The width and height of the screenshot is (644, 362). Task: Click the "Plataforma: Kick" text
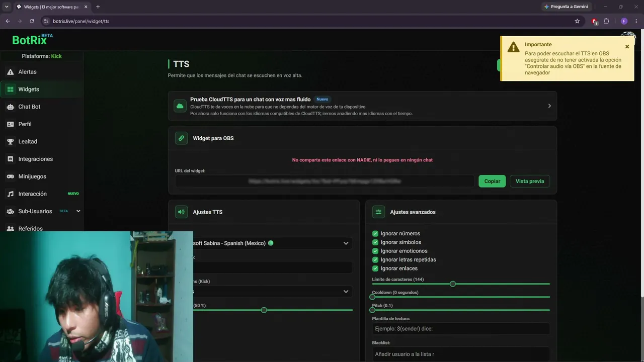click(x=42, y=56)
